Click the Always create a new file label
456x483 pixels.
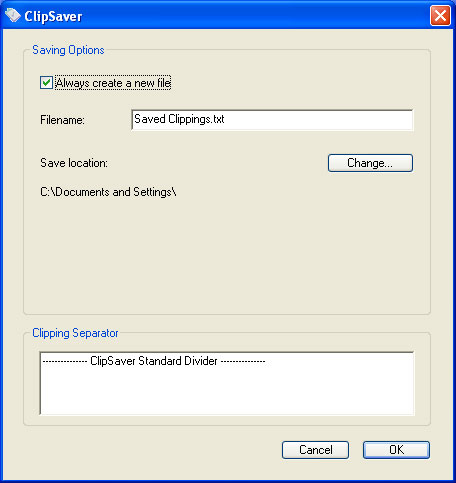113,83
